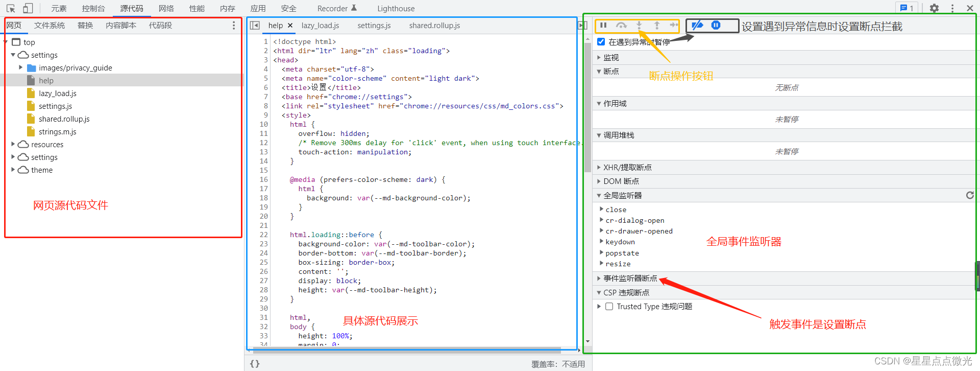The height and width of the screenshot is (371, 980).
Task: Open lazy_load.js in the file tree
Action: pos(58,94)
